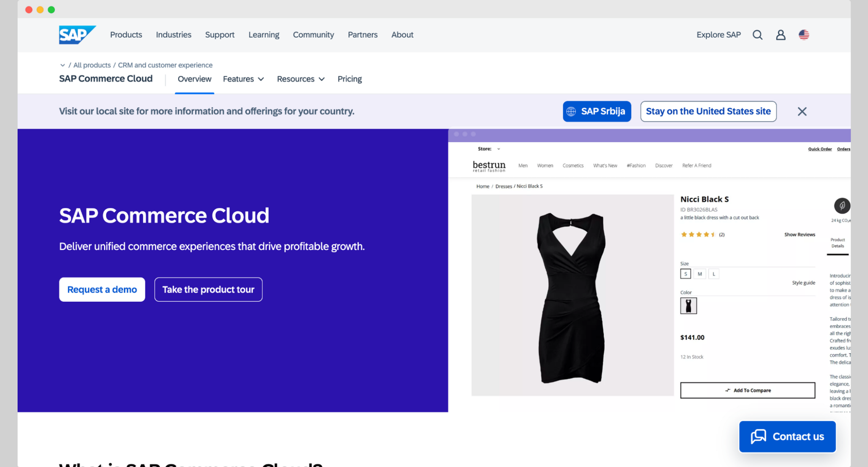Open the Partners menu

click(362, 35)
